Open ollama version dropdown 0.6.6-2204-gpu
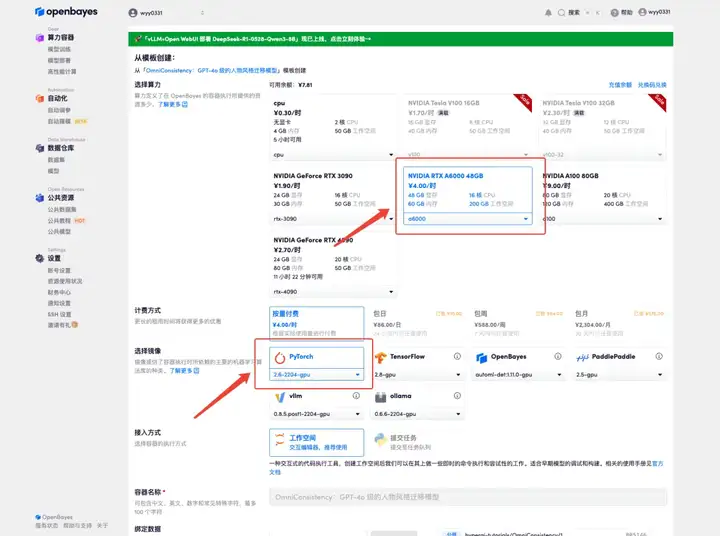 click(x=417, y=414)
